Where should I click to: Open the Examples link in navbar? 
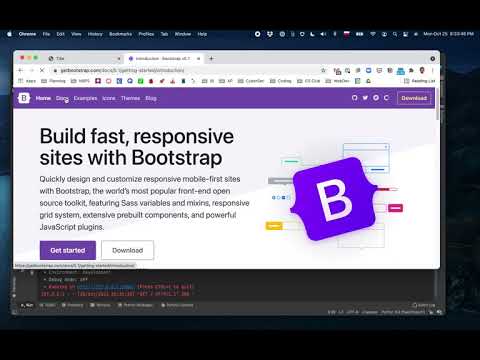click(x=85, y=98)
